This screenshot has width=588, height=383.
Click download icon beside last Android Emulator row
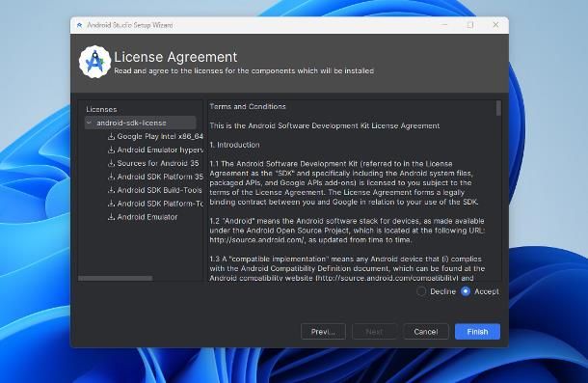pos(111,217)
